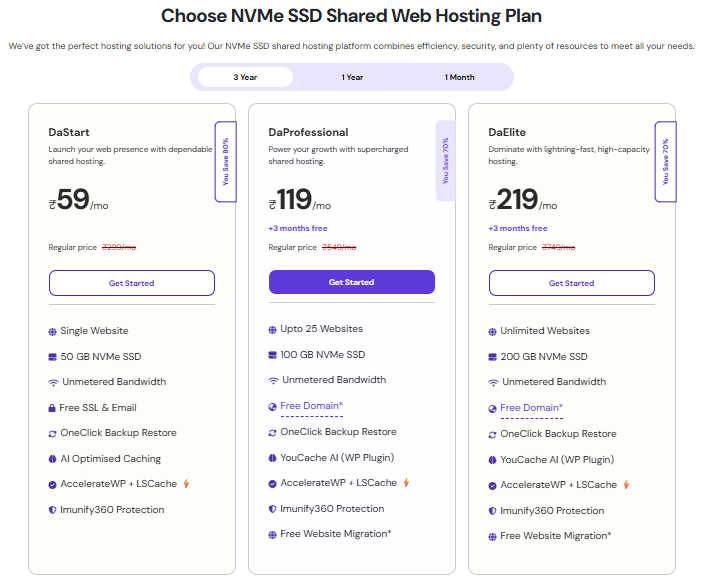Select the 3 Year billing tab
The width and height of the screenshot is (703, 580).
[245, 77]
